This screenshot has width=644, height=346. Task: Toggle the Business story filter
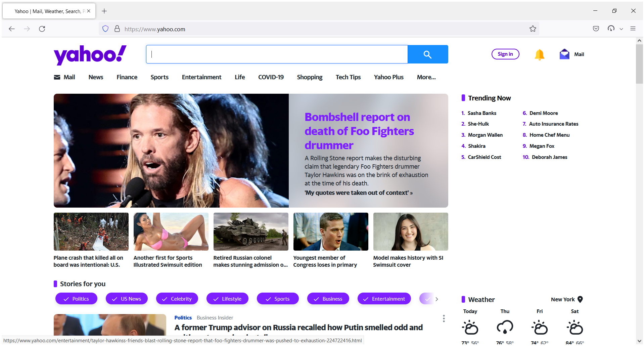coord(328,299)
